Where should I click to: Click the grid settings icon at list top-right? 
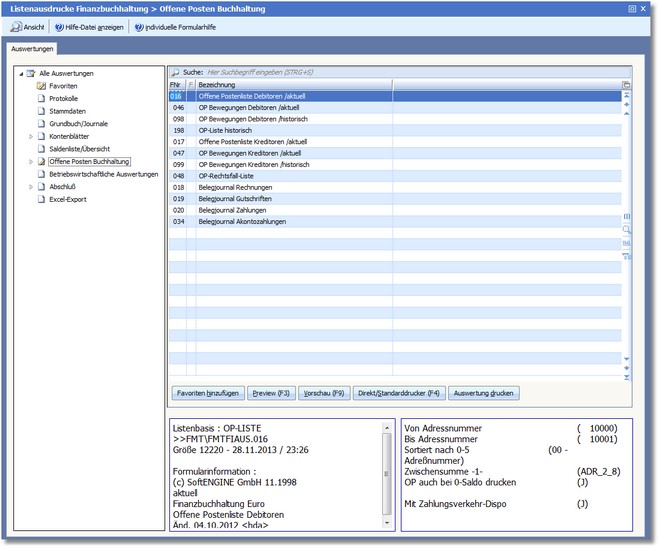pyautogui.click(x=627, y=85)
